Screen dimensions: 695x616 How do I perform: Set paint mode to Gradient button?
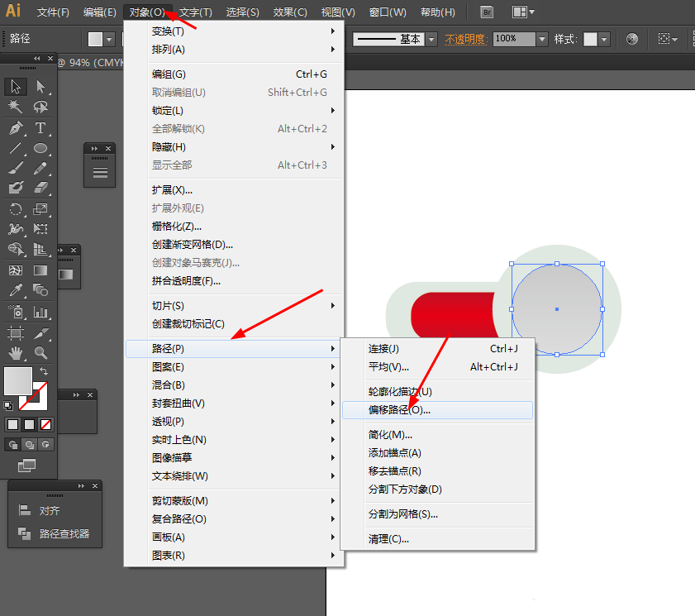coord(29,425)
